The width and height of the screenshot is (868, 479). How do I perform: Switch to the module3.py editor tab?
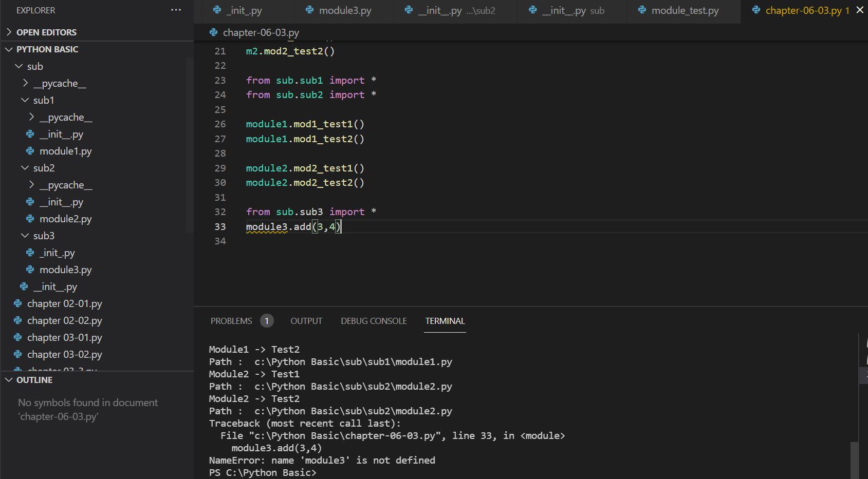click(x=344, y=11)
